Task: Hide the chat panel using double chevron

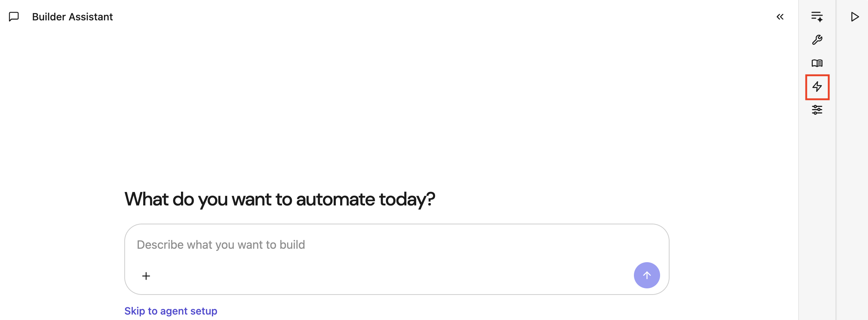Action: tap(780, 17)
